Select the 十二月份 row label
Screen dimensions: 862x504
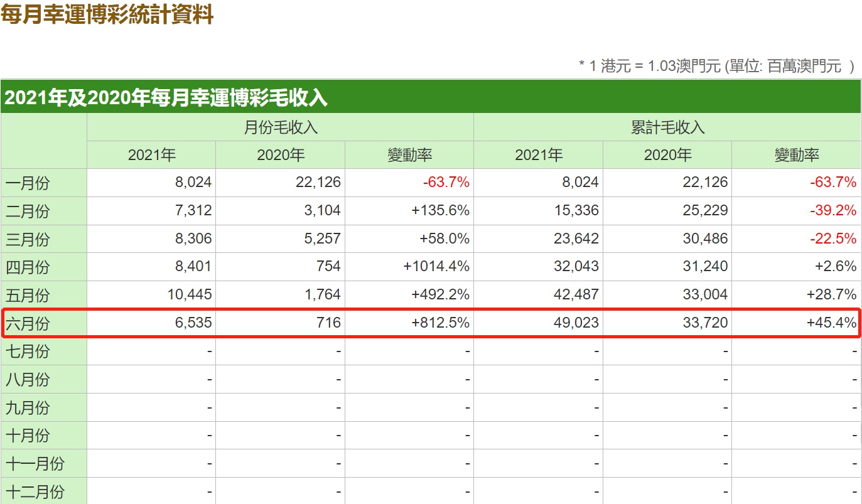click(35, 491)
